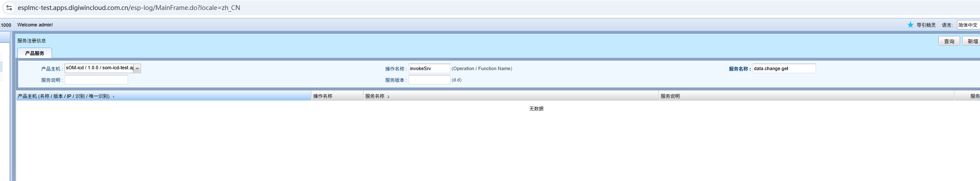
Task: Click the 无数据 empty table message
Action: 536,109
